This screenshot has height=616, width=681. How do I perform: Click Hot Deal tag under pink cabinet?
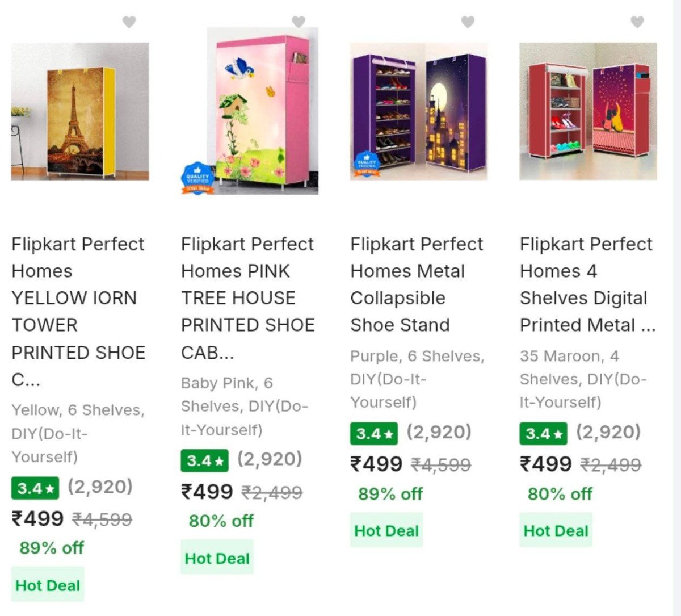pos(217,558)
